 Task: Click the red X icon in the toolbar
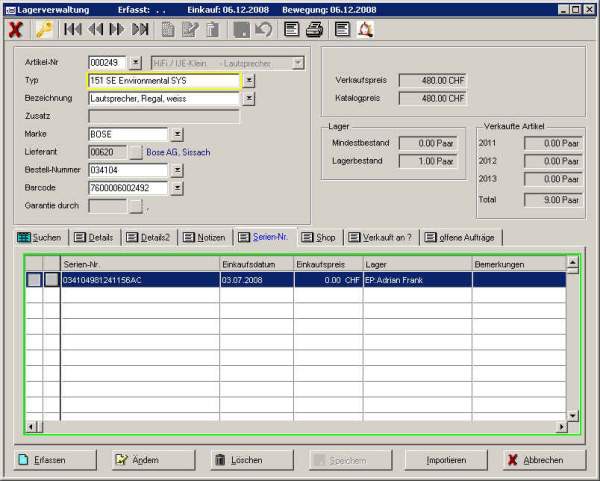[15, 29]
